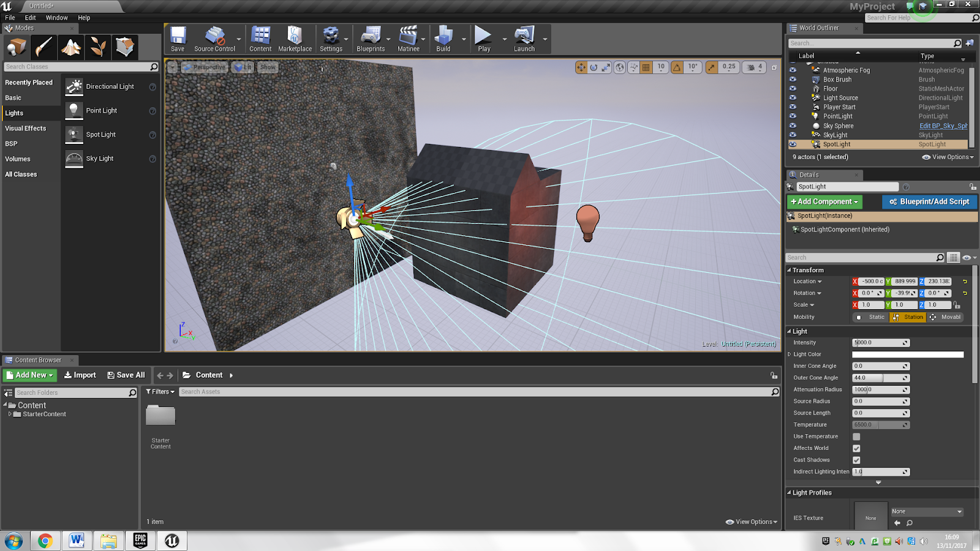Toggle Use Temperature checkbox
Screen dimensions: 980x551
tap(856, 437)
